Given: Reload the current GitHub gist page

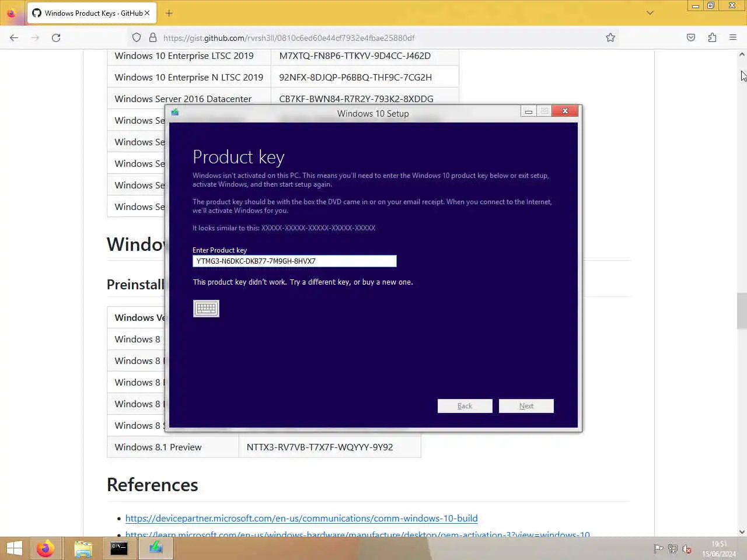Looking at the screenshot, I should [x=56, y=38].
